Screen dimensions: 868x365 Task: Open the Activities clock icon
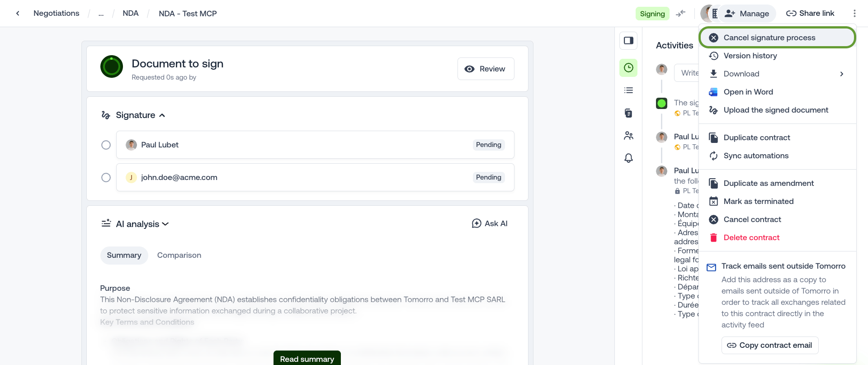point(628,68)
